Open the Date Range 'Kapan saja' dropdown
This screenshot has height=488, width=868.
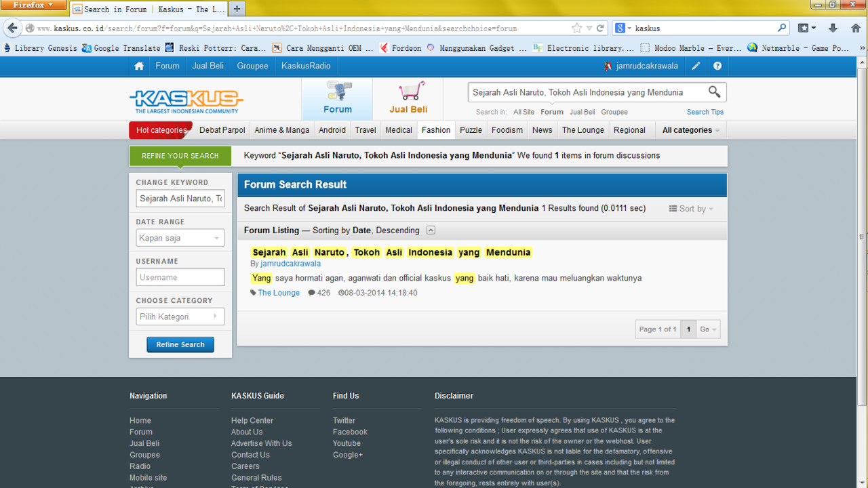tap(180, 238)
